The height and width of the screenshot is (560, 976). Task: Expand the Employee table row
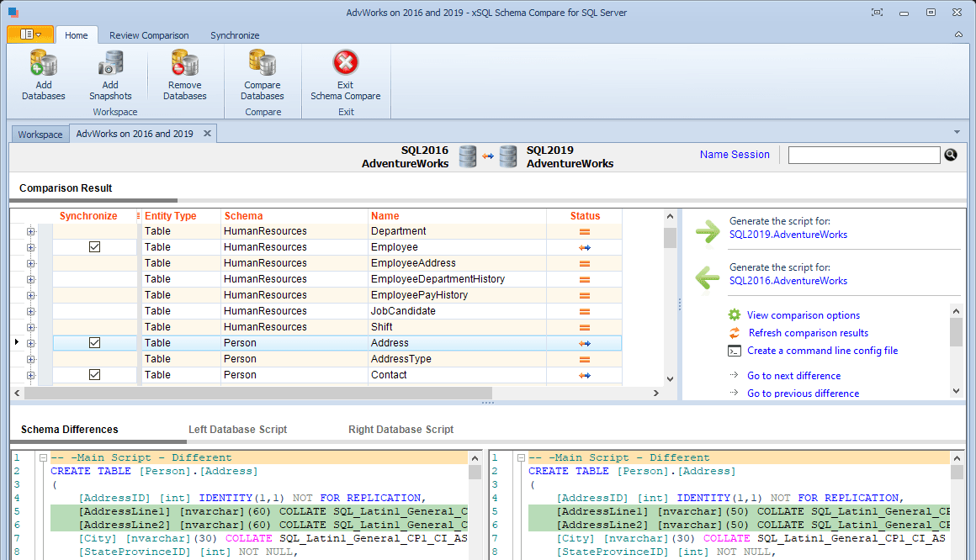30,248
